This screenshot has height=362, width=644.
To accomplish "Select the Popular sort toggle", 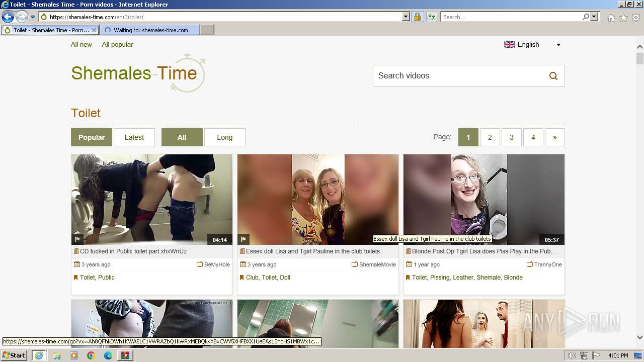I will click(x=92, y=137).
